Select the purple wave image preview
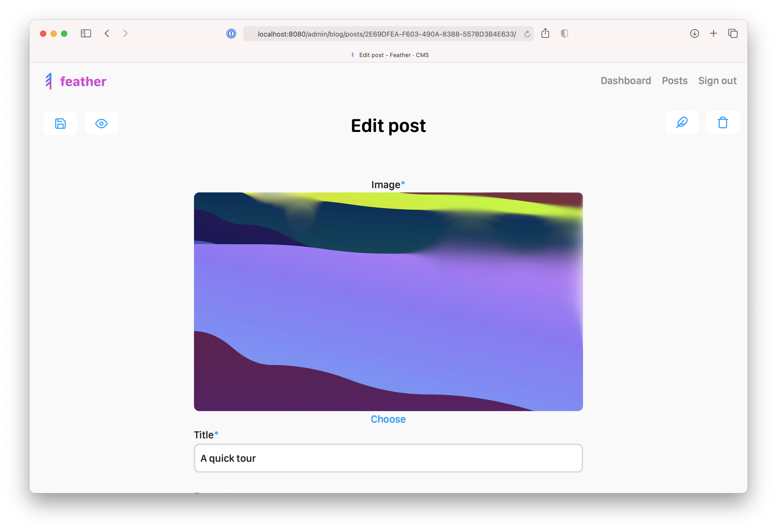777x532 pixels. (388, 301)
